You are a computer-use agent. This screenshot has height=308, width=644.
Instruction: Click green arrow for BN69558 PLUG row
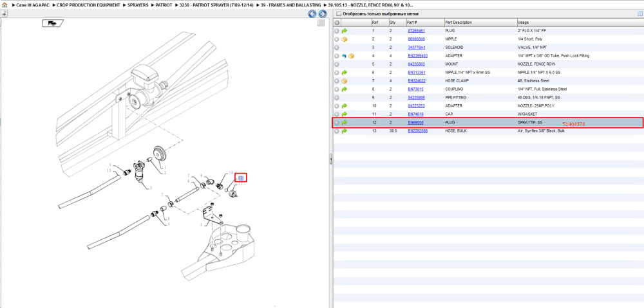pos(344,123)
